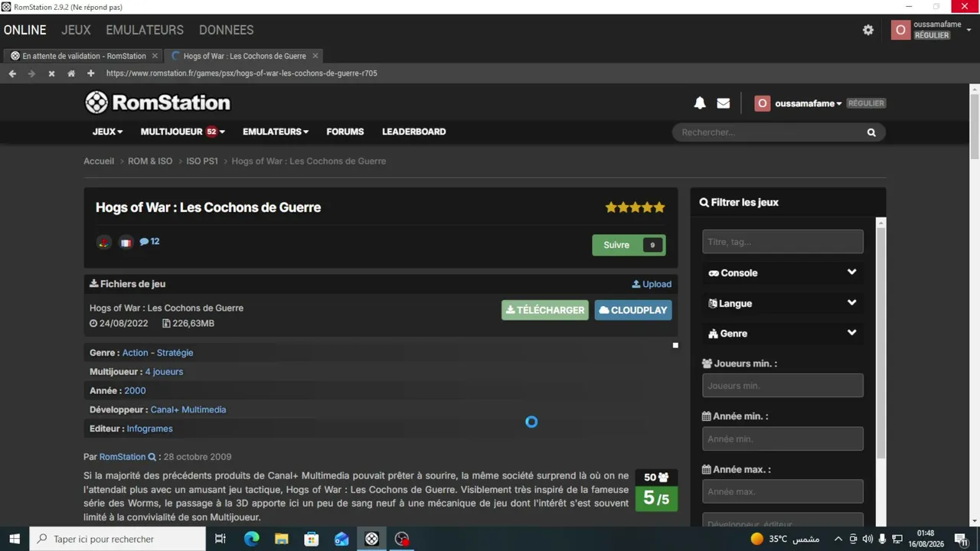Close the 'Hogs of War' browser tab

pyautogui.click(x=315, y=56)
